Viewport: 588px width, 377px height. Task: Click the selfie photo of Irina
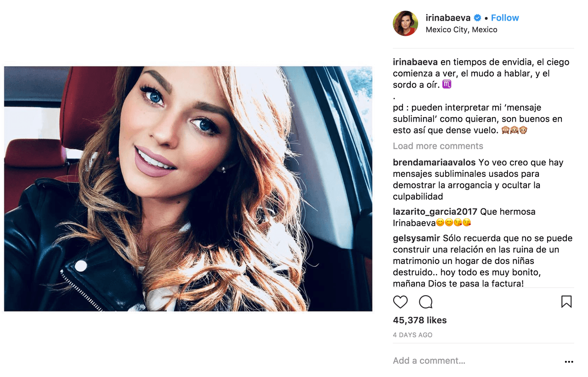188,188
